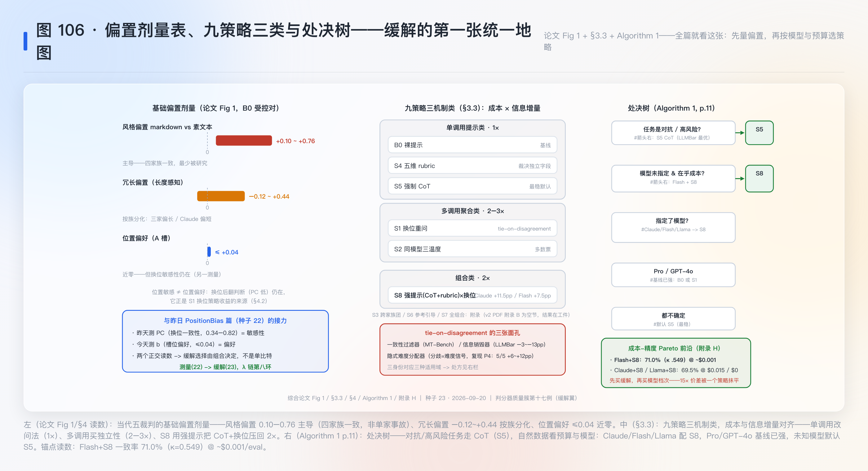Click the orange 冗长偏置 bar
This screenshot has height=471, width=868.
coord(221,196)
